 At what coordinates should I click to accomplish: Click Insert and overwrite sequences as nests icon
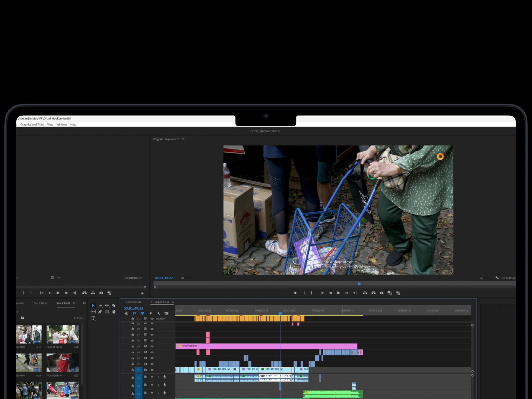point(126,313)
